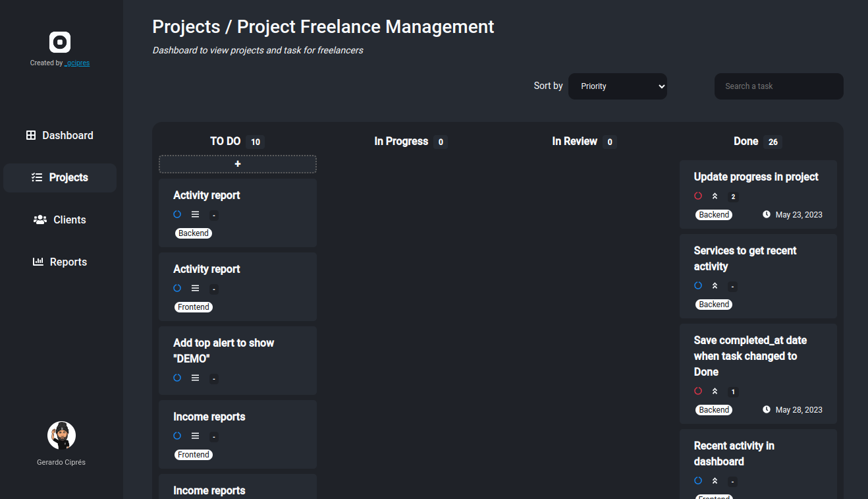
Task: Click the Reports bar chart icon
Action: point(38,262)
